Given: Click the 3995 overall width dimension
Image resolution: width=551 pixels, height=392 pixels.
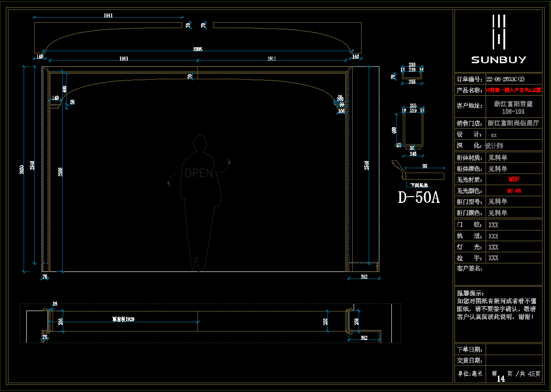Looking at the screenshot, I should 197,49.
